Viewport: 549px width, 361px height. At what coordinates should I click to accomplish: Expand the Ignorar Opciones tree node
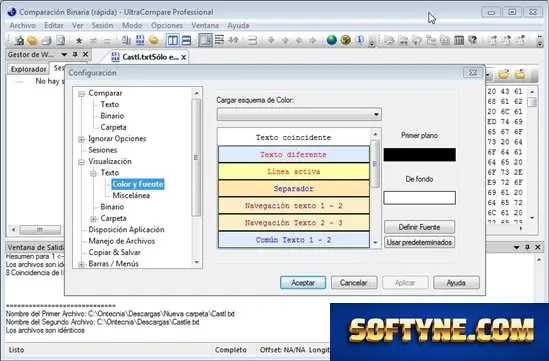pos(82,139)
